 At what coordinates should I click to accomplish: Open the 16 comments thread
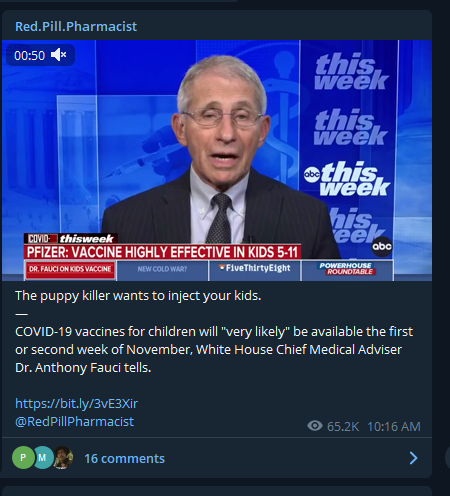[124, 458]
